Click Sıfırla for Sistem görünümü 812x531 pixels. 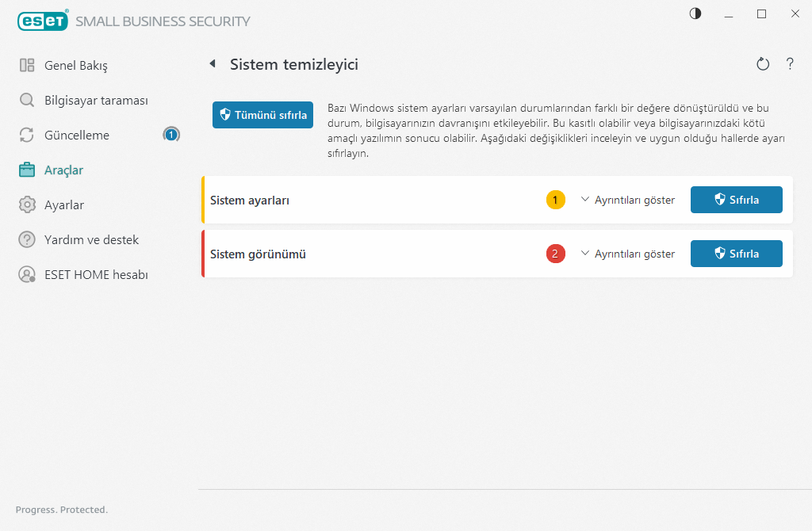[x=736, y=254]
